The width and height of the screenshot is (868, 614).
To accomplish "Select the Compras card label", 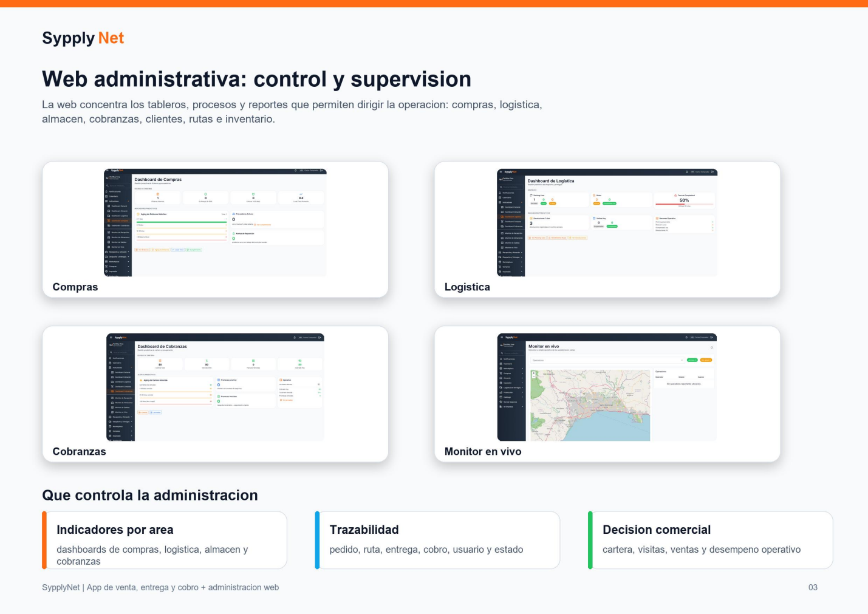I will coord(75,287).
